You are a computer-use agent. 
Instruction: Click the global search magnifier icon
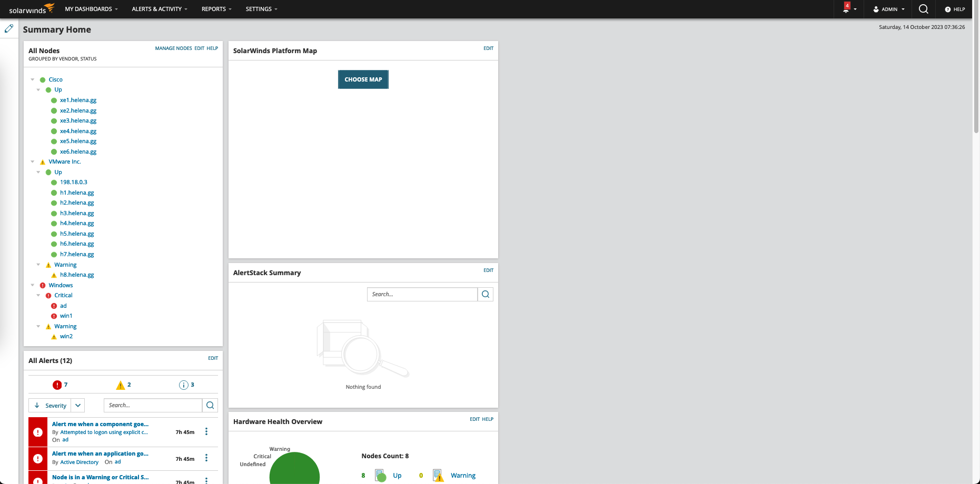(x=923, y=9)
